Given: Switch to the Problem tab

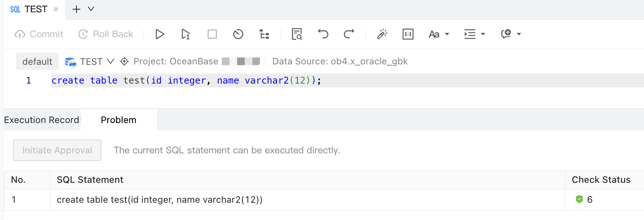Looking at the screenshot, I should (x=119, y=120).
